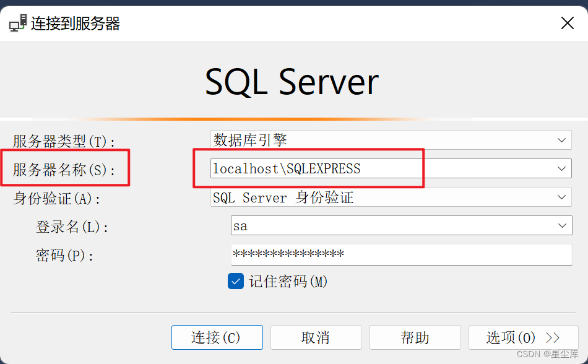This screenshot has height=364, width=588.
Task: Close the 连接到服务器 dialog
Action: pos(568,22)
